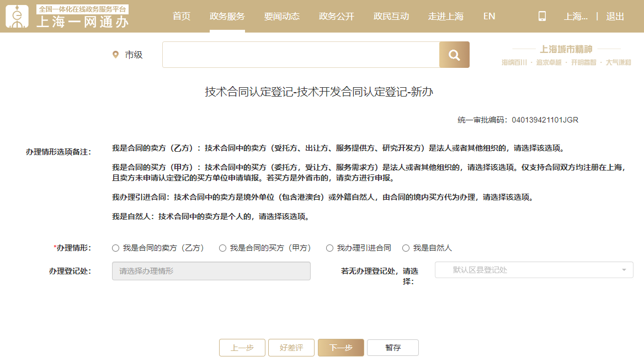Select the 我办理引进合同 radio button
The width and height of the screenshot is (644, 362).
330,248
